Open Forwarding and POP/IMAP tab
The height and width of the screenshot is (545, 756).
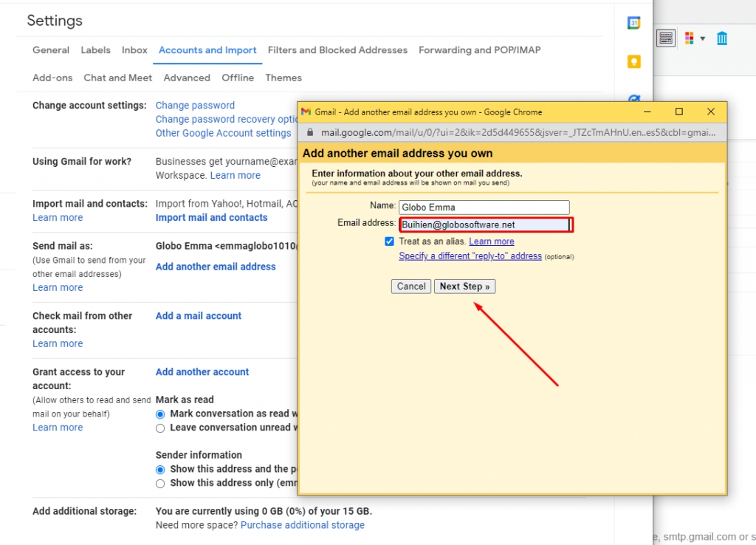tap(479, 50)
